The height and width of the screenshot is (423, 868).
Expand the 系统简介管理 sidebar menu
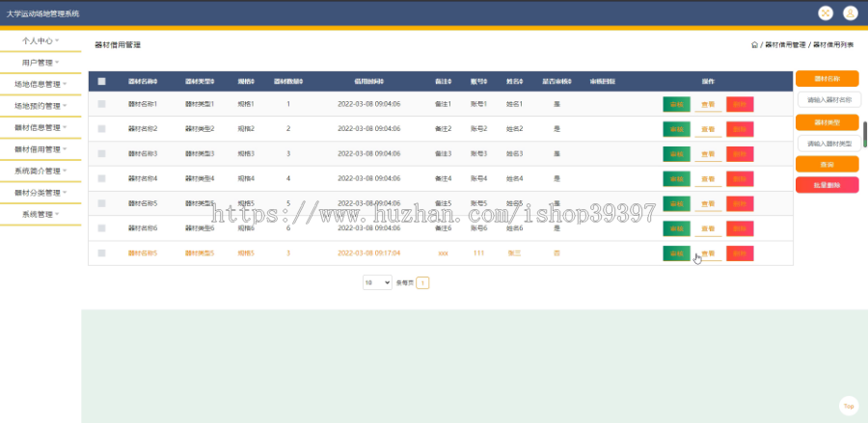41,171
